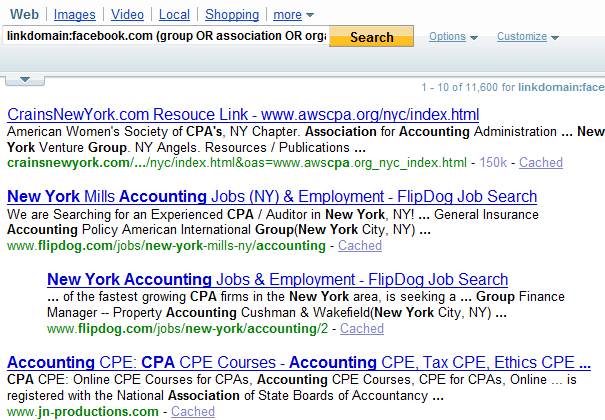The image size is (605, 420).
Task: View Cached copy of crainsnewyork.com result
Action: click(x=541, y=163)
